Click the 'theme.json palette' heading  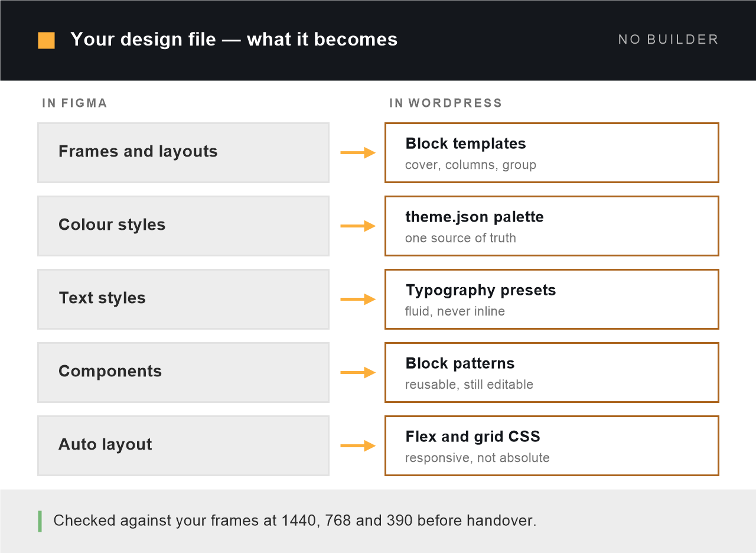[x=474, y=217]
